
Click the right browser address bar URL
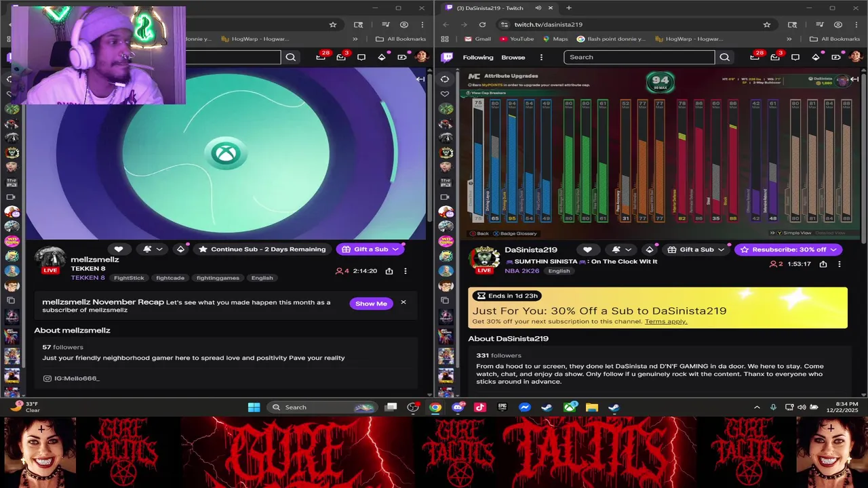tap(548, 24)
